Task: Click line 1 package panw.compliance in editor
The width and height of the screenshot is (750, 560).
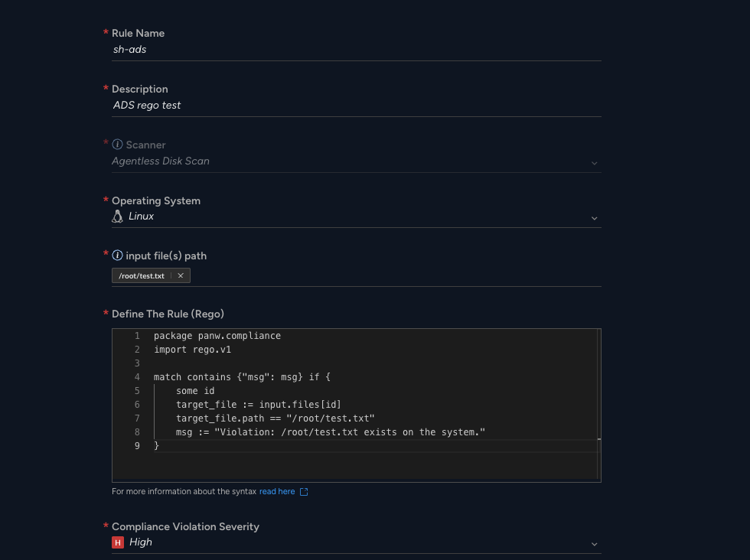Action: point(217,336)
